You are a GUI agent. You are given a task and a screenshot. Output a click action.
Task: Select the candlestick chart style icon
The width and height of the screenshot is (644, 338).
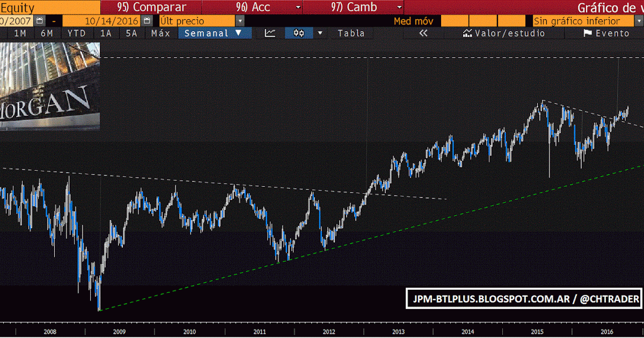[299, 33]
